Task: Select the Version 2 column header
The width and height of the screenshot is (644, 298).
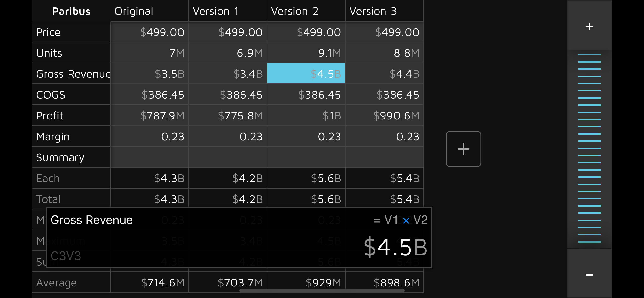Action: (x=306, y=11)
